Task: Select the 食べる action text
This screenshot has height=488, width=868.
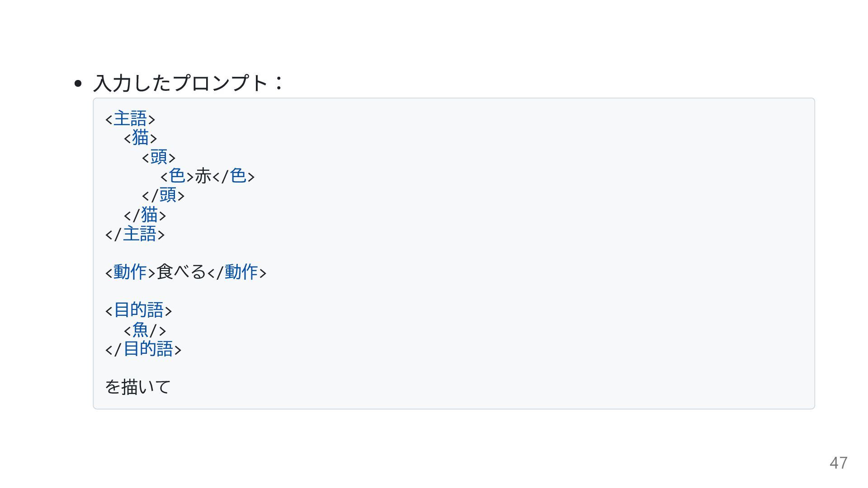Action: click(x=181, y=272)
